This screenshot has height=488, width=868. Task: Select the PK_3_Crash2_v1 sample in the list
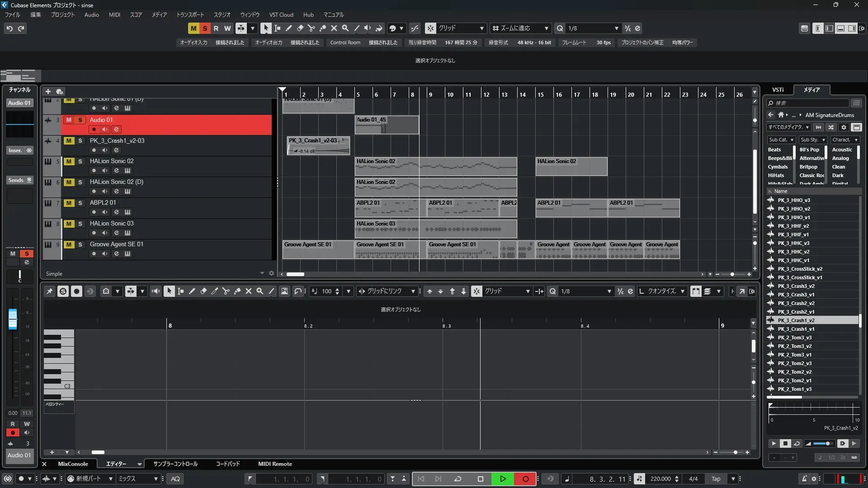(x=796, y=312)
